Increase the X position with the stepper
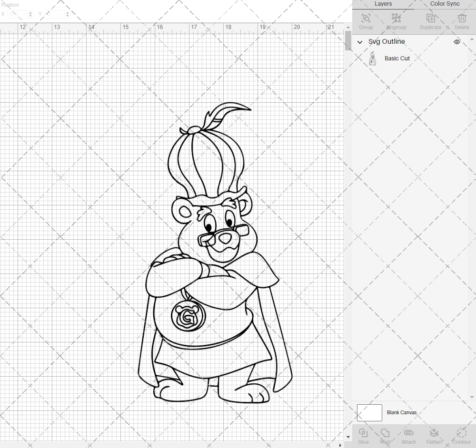The image size is (476, 448). (x=30, y=13)
